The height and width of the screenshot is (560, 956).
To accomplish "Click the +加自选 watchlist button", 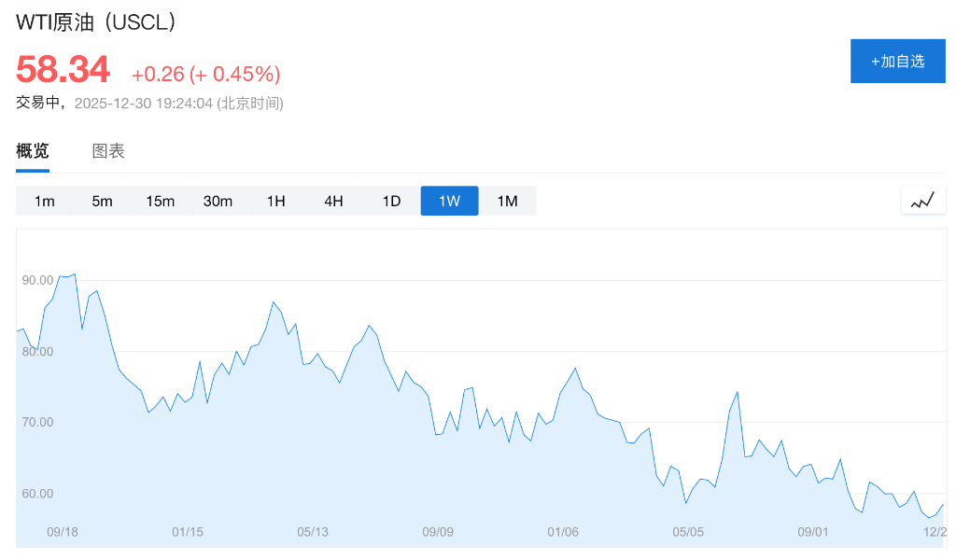I will (x=897, y=60).
